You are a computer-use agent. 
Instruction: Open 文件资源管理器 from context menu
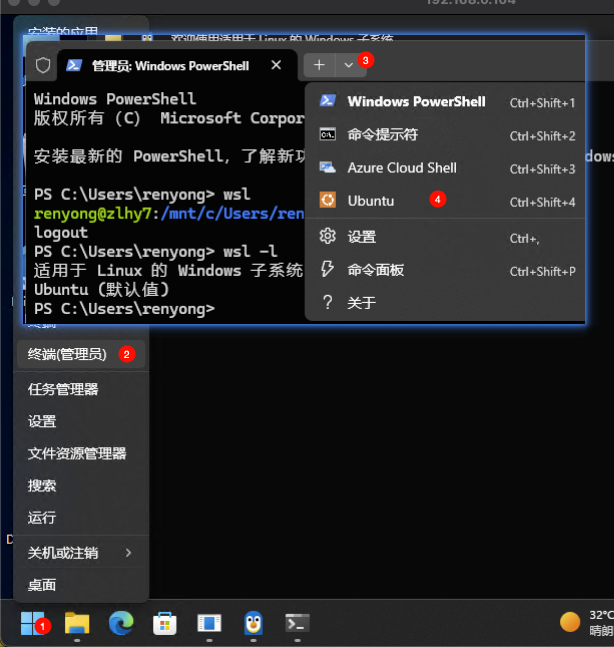(x=81, y=453)
